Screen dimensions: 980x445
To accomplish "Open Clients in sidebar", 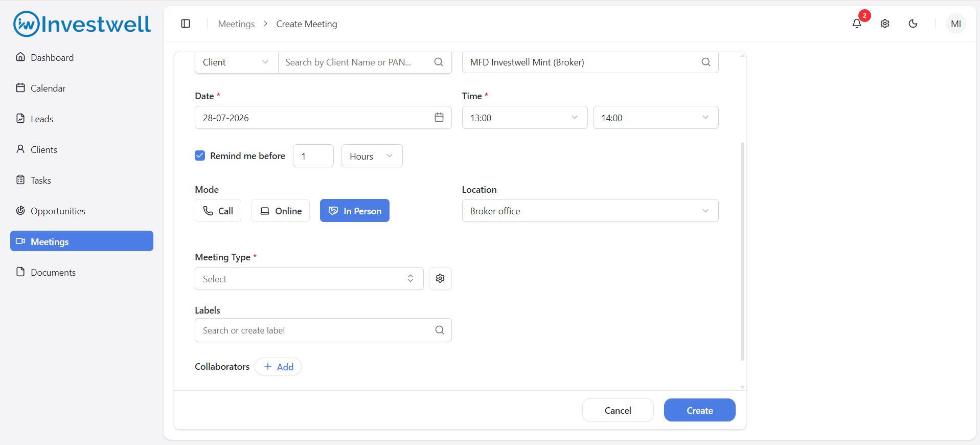I will pos(82,149).
